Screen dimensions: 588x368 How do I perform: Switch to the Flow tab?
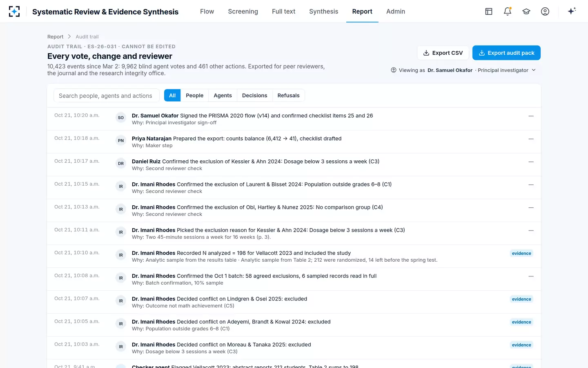207,11
